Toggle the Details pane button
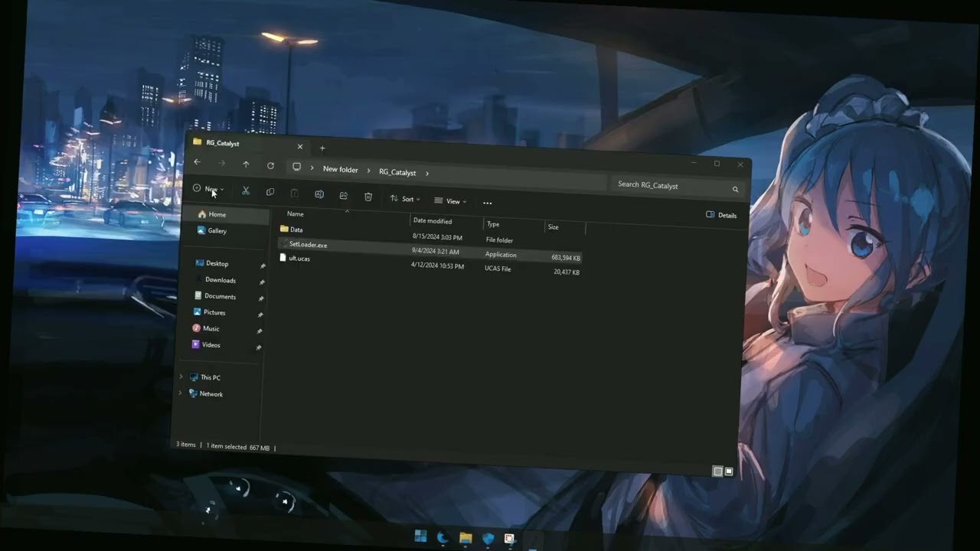The height and width of the screenshot is (551, 980). [x=721, y=215]
